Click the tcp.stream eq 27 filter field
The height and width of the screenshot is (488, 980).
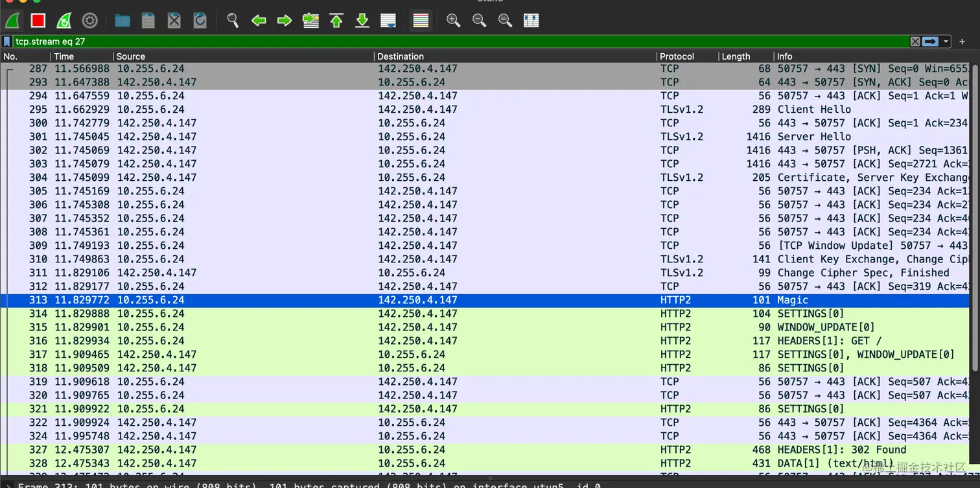pos(460,41)
